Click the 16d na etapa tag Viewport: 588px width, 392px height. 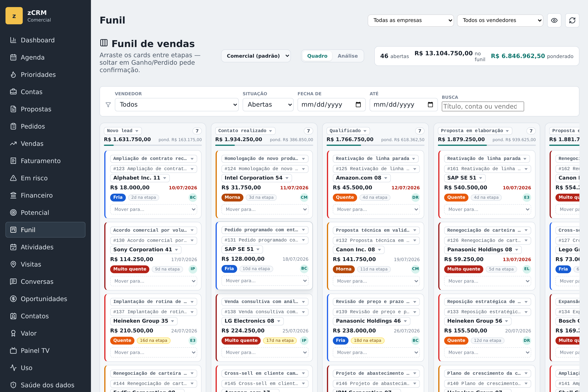click(x=153, y=340)
